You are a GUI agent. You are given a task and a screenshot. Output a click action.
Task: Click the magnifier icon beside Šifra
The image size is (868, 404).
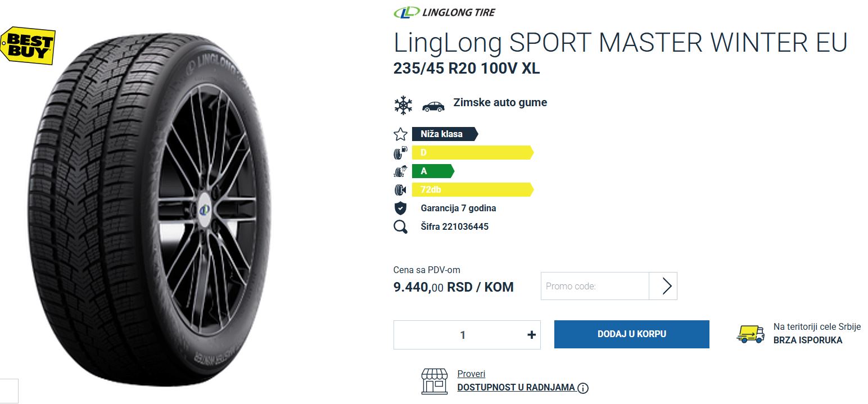pyautogui.click(x=400, y=227)
